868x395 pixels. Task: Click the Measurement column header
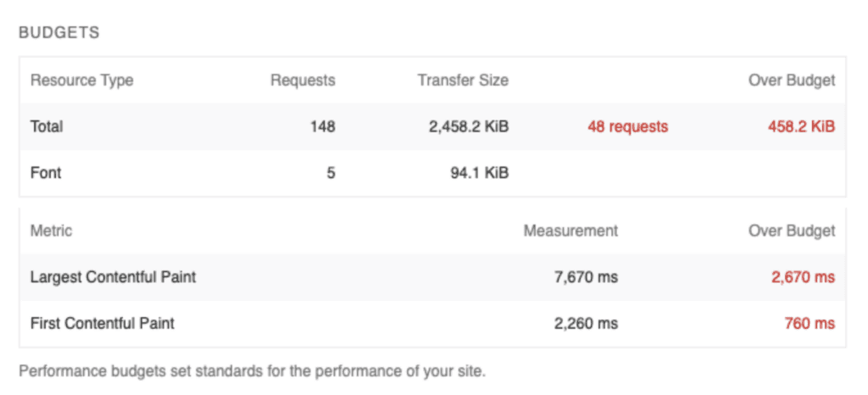[570, 231]
